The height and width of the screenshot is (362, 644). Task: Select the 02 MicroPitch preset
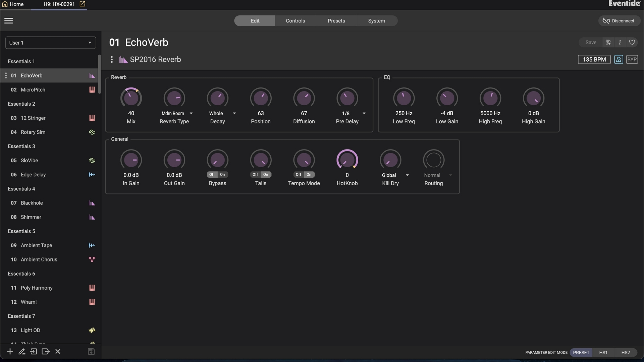49,89
